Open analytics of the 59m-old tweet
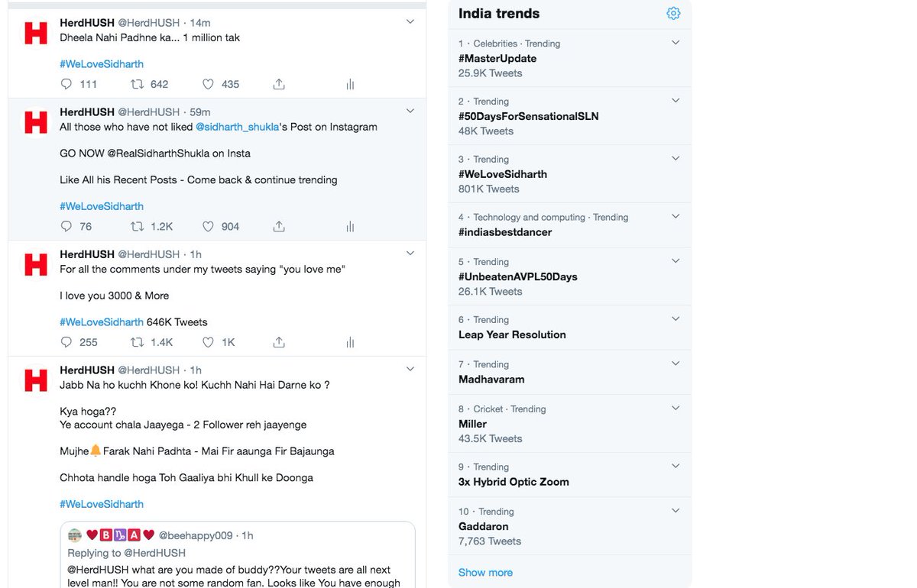This screenshot has width=917, height=588. (350, 226)
